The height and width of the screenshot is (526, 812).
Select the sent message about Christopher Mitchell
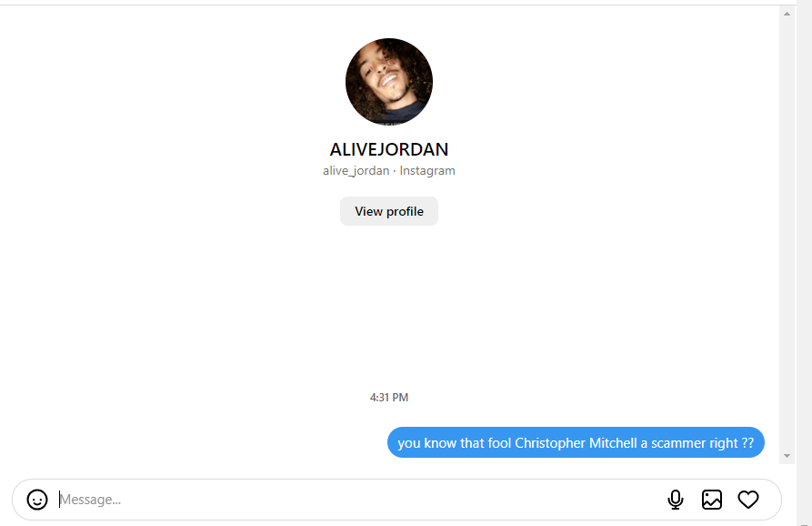[576, 442]
